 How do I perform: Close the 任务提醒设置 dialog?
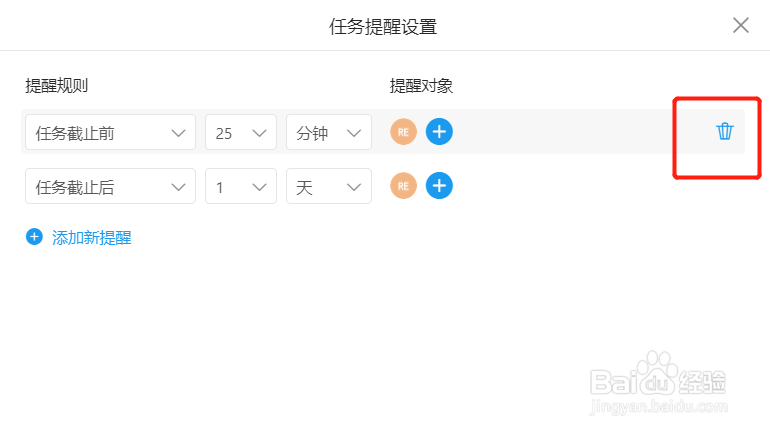pos(741,25)
